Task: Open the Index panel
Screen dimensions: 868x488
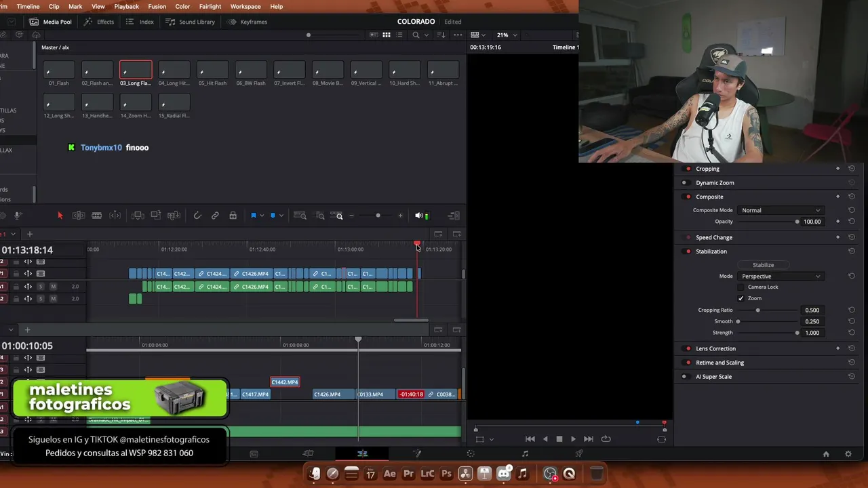Action: pos(140,22)
